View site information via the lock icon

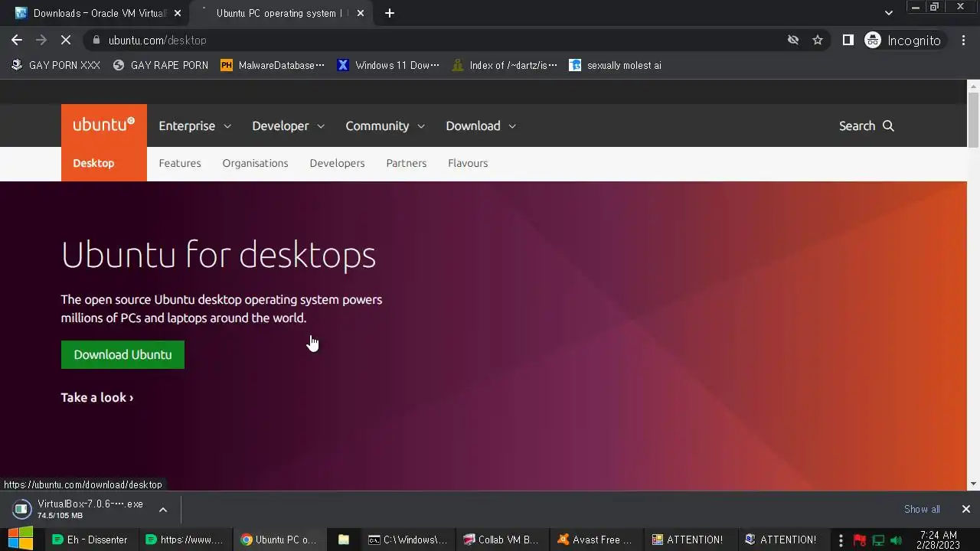point(96,40)
